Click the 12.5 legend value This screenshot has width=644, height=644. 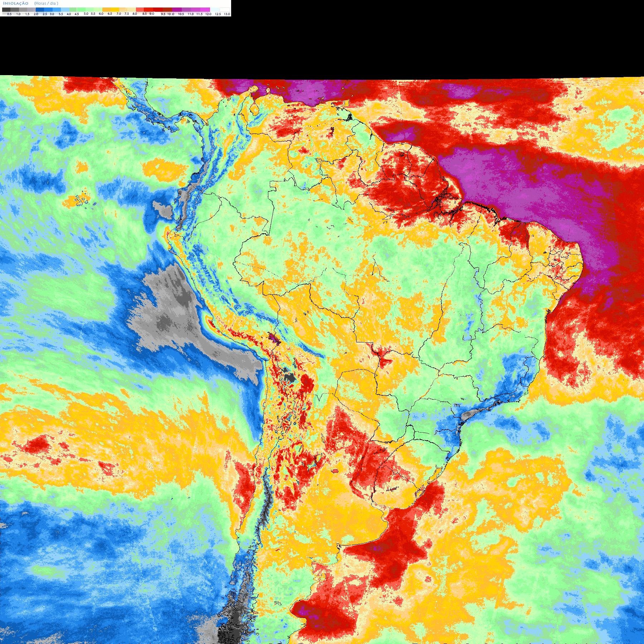(x=218, y=14)
